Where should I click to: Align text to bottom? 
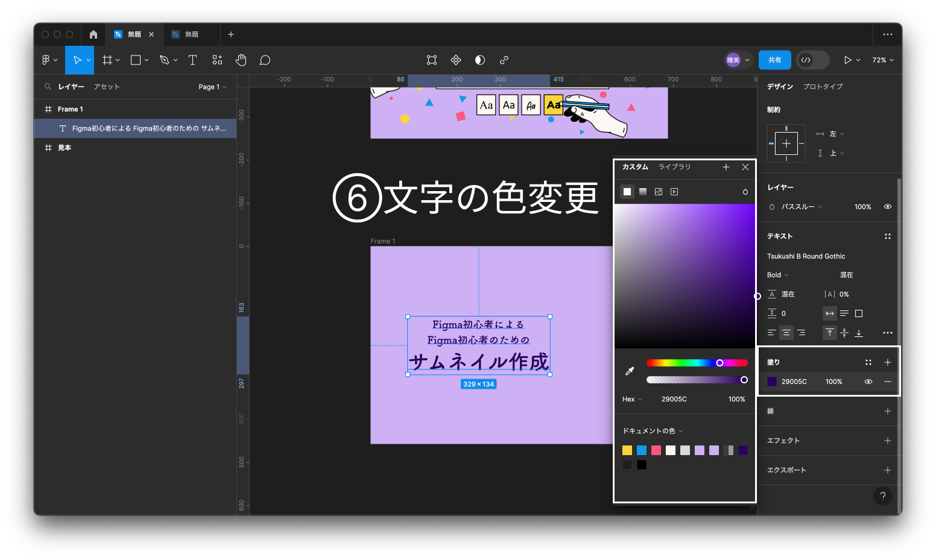(859, 333)
